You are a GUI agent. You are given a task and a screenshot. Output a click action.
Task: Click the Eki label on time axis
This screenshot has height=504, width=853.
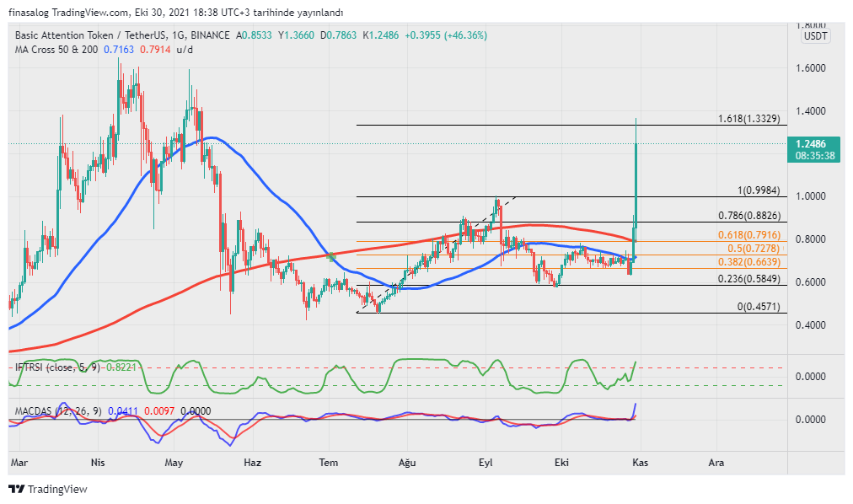561,463
